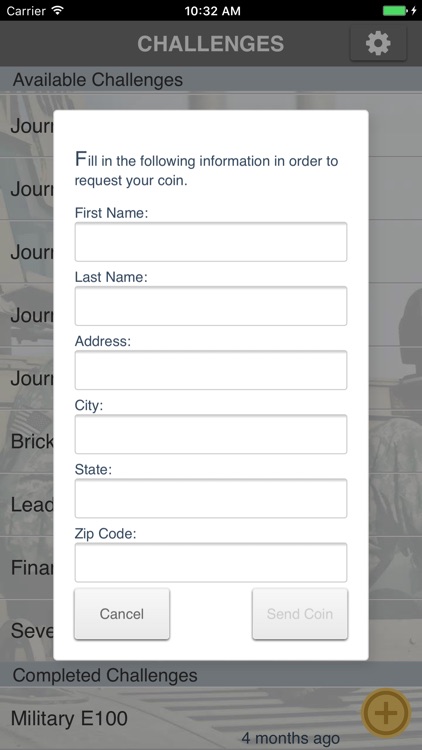Open settings via the gear icon
The width and height of the screenshot is (422, 750).
tap(378, 44)
